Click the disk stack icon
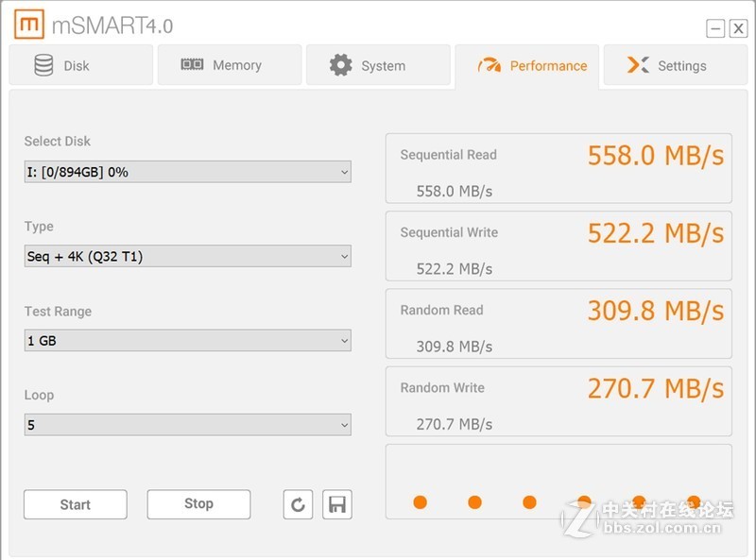Screen dimensions: 756x560 43,65
